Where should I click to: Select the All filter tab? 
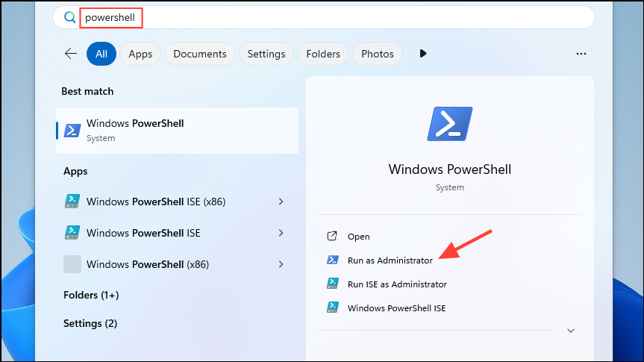(x=101, y=54)
